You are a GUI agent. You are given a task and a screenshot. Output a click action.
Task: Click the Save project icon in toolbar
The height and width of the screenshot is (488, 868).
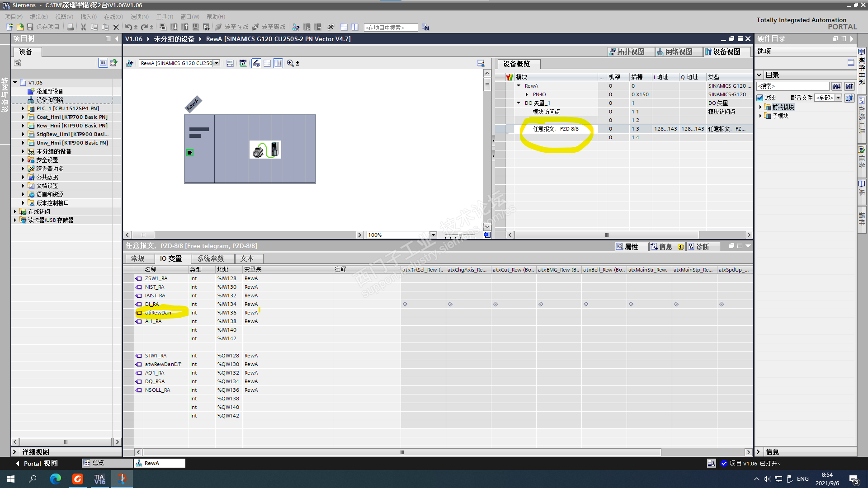pos(30,27)
